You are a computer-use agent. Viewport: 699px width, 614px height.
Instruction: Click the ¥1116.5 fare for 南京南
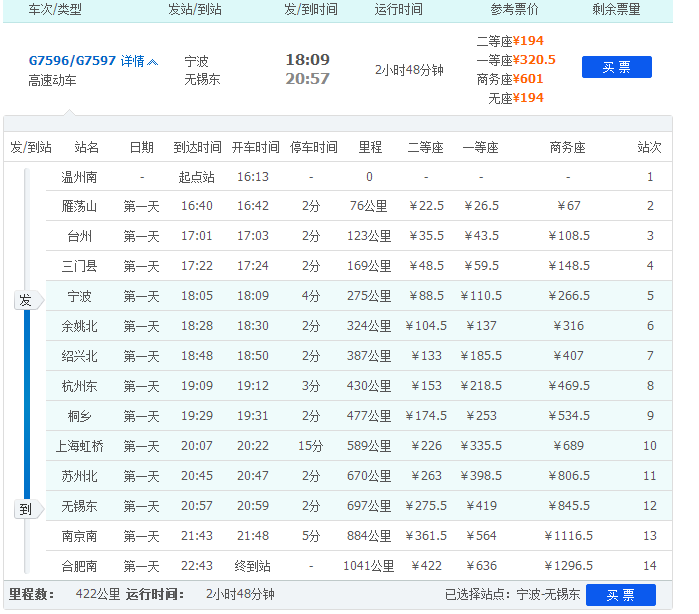568,536
